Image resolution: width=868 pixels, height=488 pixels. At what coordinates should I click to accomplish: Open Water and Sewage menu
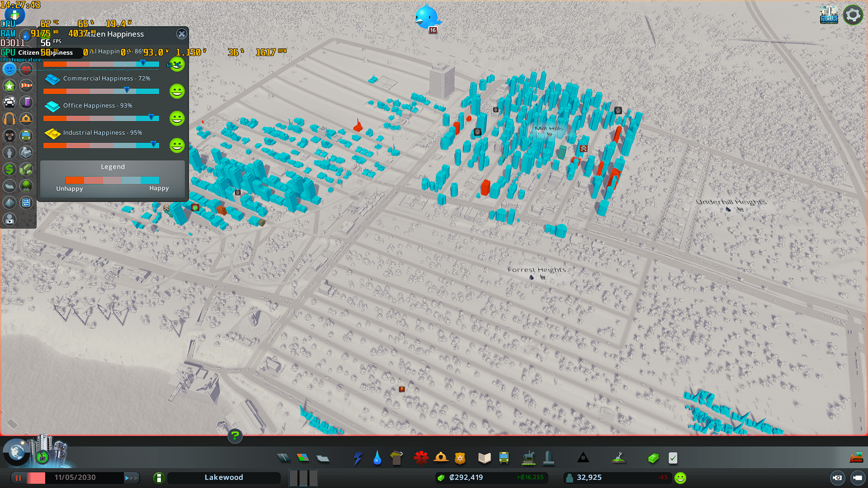[x=377, y=458]
